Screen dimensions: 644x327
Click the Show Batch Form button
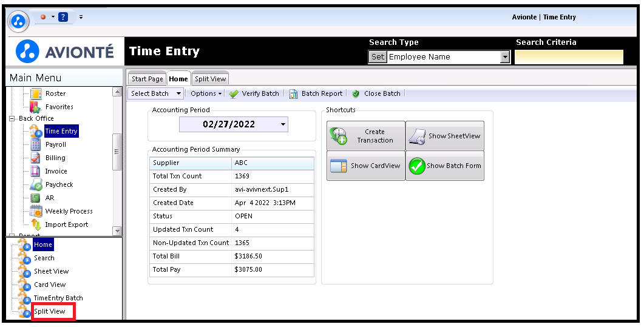click(445, 166)
